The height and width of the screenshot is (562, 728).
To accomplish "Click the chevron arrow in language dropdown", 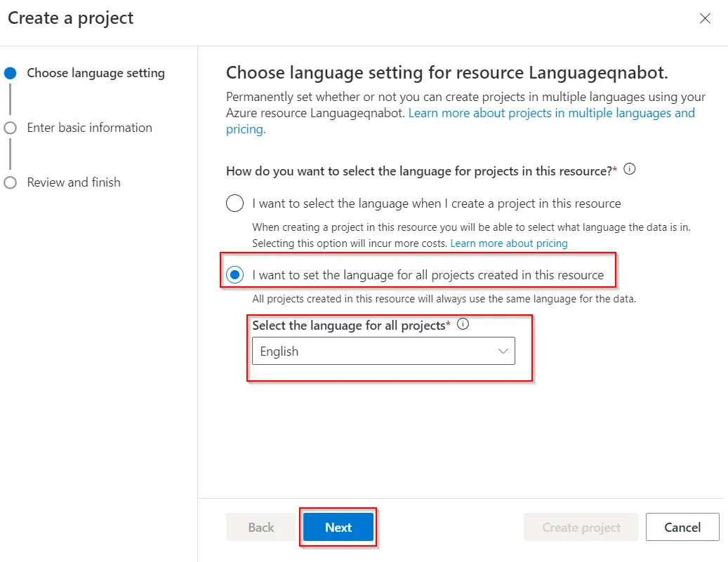I will click(503, 351).
